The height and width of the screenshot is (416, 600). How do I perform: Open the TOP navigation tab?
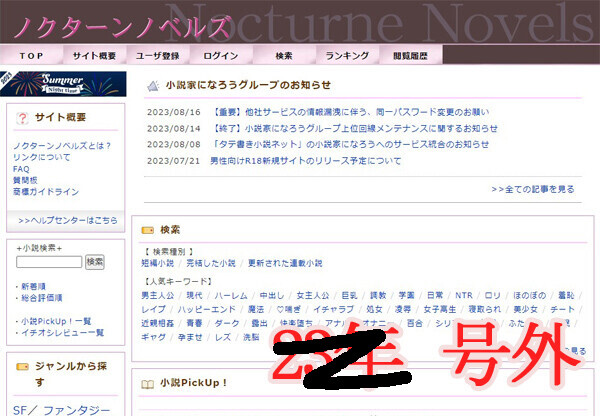pos(31,55)
